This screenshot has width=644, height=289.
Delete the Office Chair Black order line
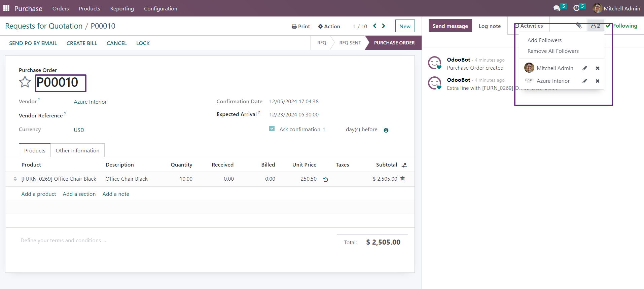(402, 179)
